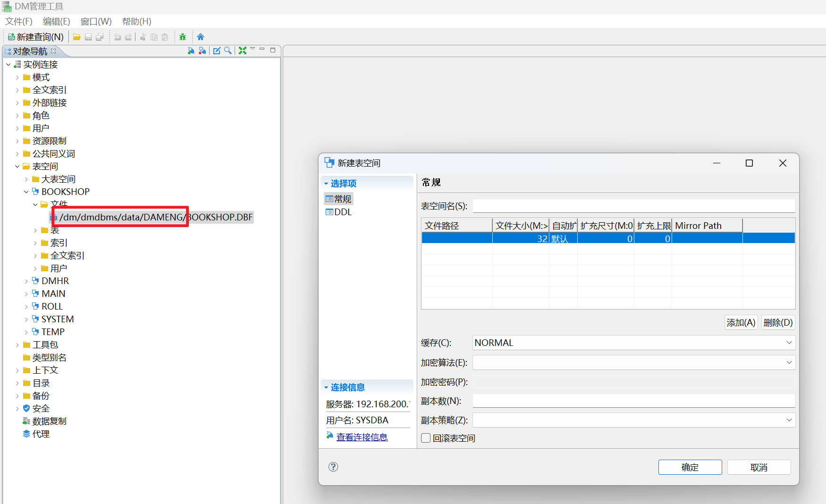Open the 窗口(W) menu
Viewport: 826px width, 504px height.
pos(96,21)
